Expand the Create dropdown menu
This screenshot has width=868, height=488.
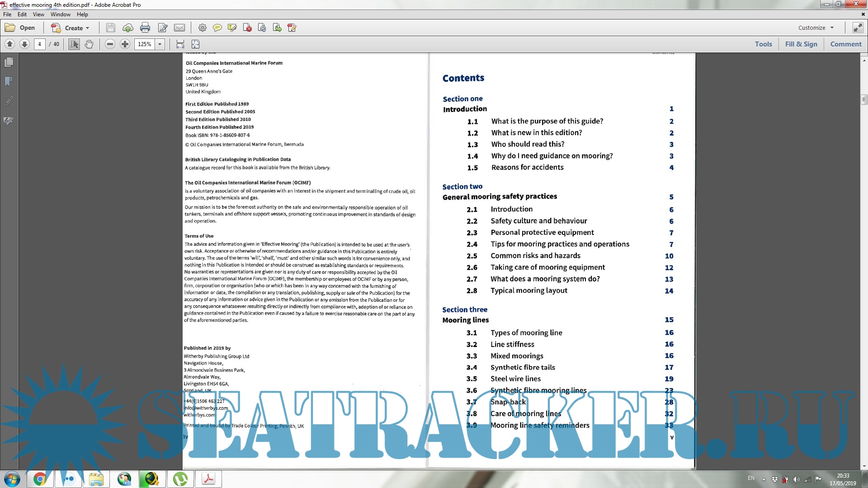click(x=87, y=28)
